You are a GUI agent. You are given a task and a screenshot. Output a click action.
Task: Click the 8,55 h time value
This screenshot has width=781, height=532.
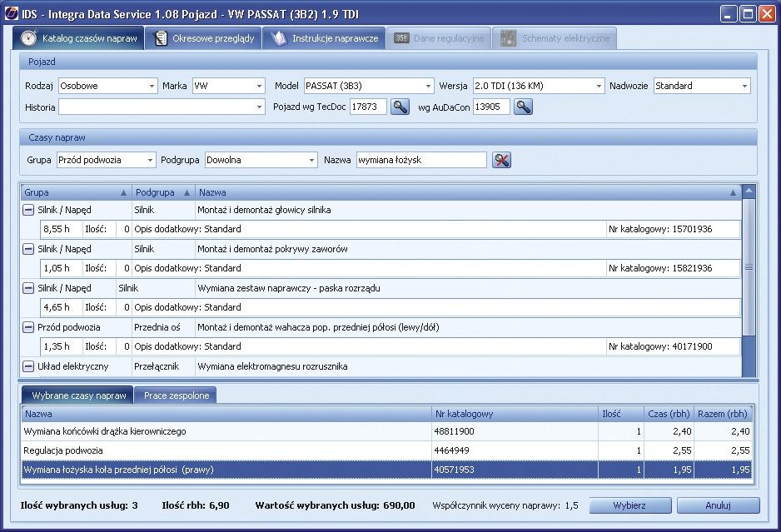point(57,229)
